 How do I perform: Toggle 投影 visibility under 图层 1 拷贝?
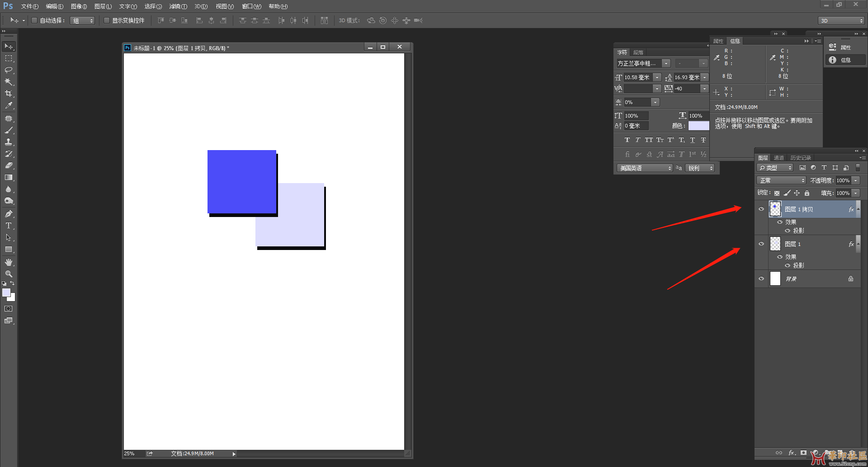tap(788, 231)
